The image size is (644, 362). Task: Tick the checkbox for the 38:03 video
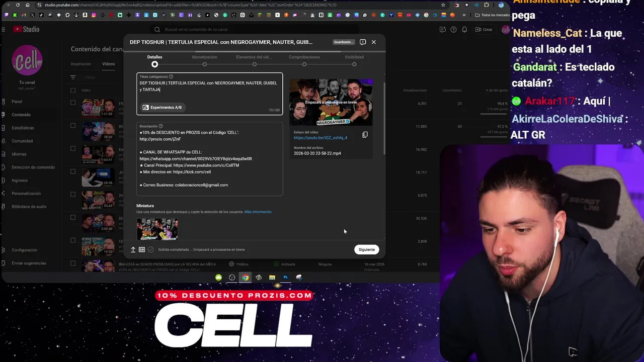pyautogui.click(x=73, y=126)
